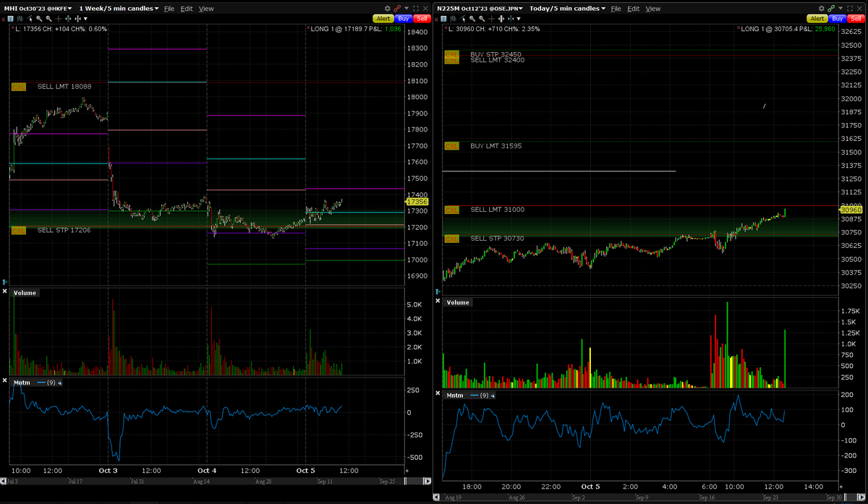This screenshot has width=868, height=504.
Task: Click the N225M time scrollbar right arrow
Action: [x=861, y=497]
